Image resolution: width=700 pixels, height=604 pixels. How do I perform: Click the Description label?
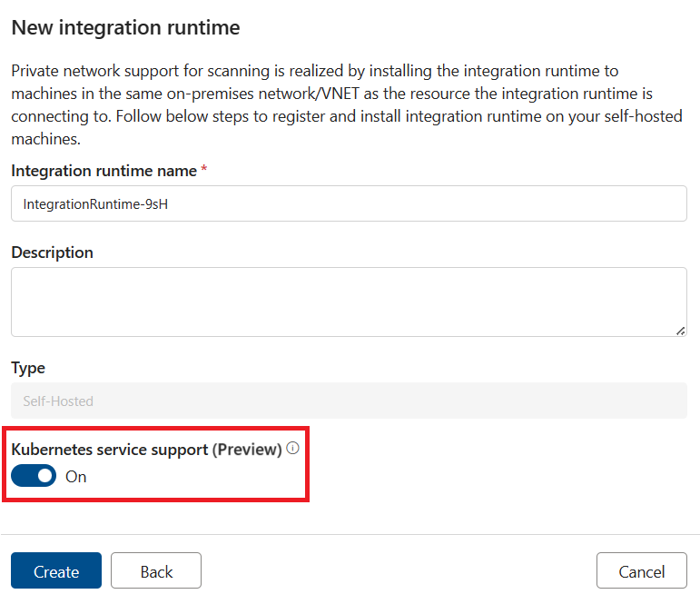point(52,252)
